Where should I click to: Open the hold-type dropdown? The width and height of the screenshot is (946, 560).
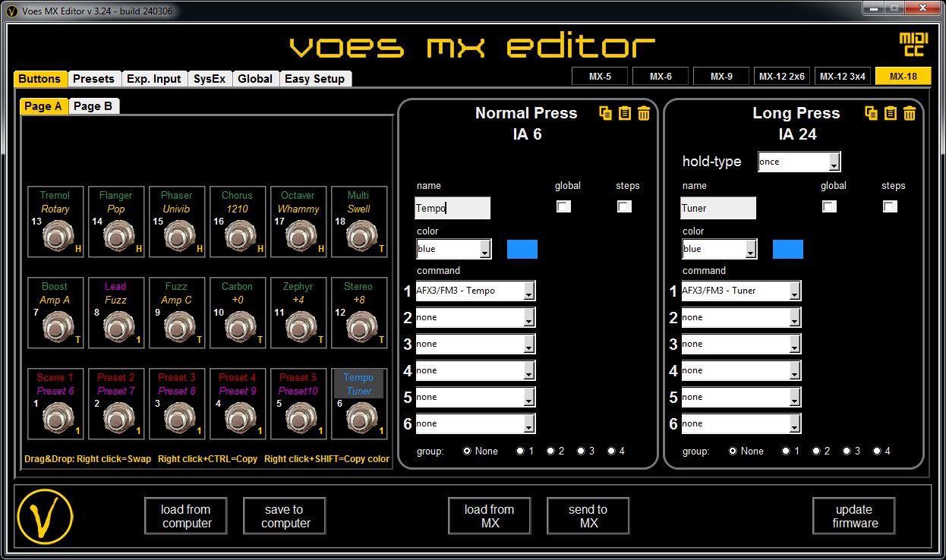[x=799, y=162]
